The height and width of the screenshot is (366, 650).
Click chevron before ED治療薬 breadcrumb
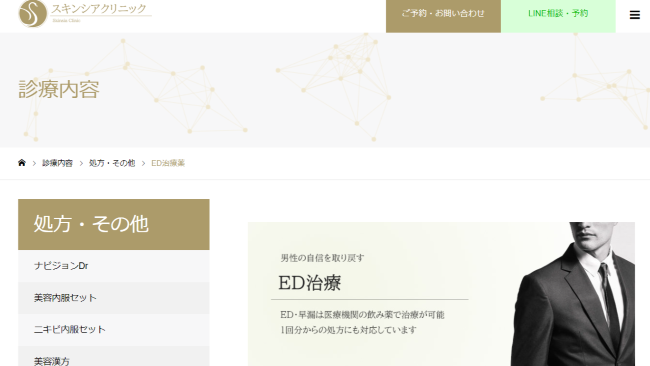pos(143,163)
